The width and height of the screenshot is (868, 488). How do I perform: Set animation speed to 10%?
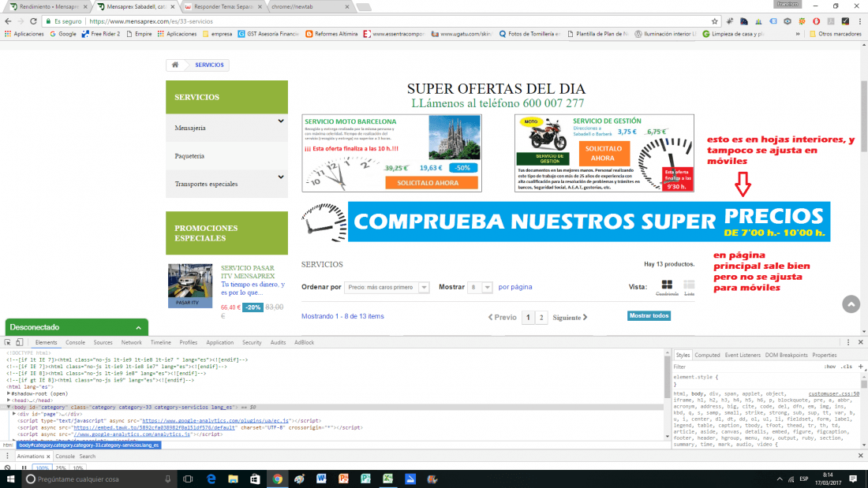77,468
